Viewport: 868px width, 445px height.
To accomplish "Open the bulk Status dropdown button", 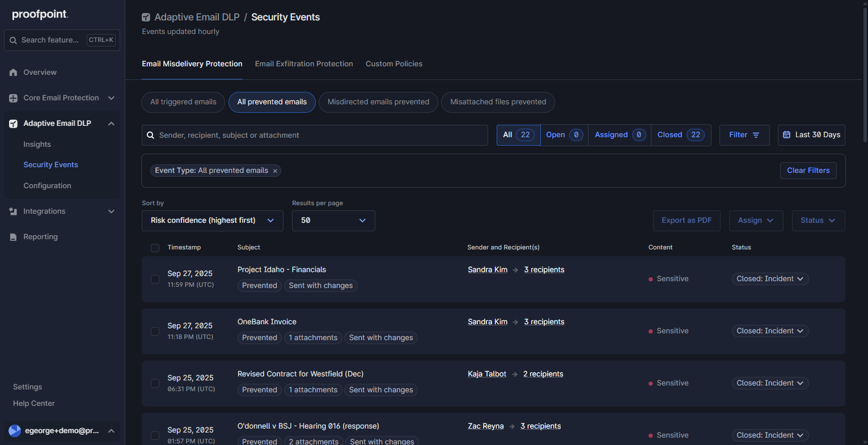I will [x=818, y=221].
